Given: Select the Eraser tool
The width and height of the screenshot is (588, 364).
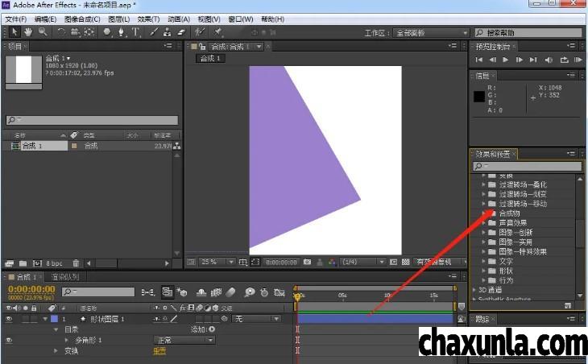Looking at the screenshot, I should pyautogui.click(x=180, y=32).
